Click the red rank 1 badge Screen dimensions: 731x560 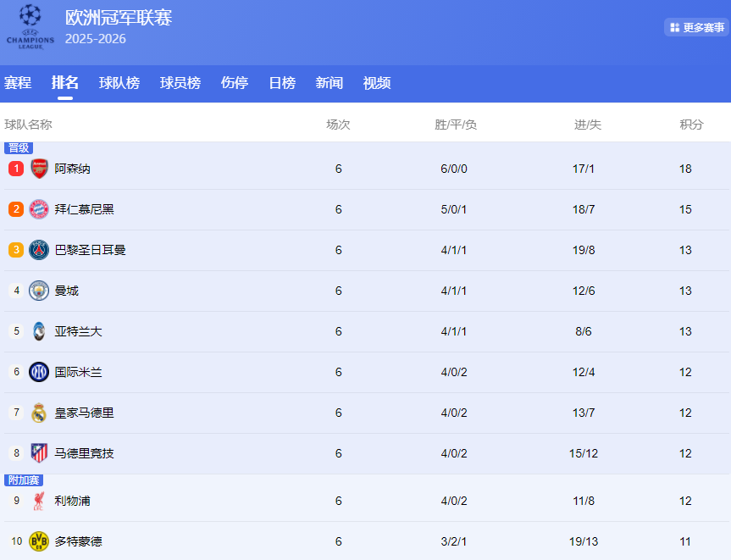coord(16,169)
